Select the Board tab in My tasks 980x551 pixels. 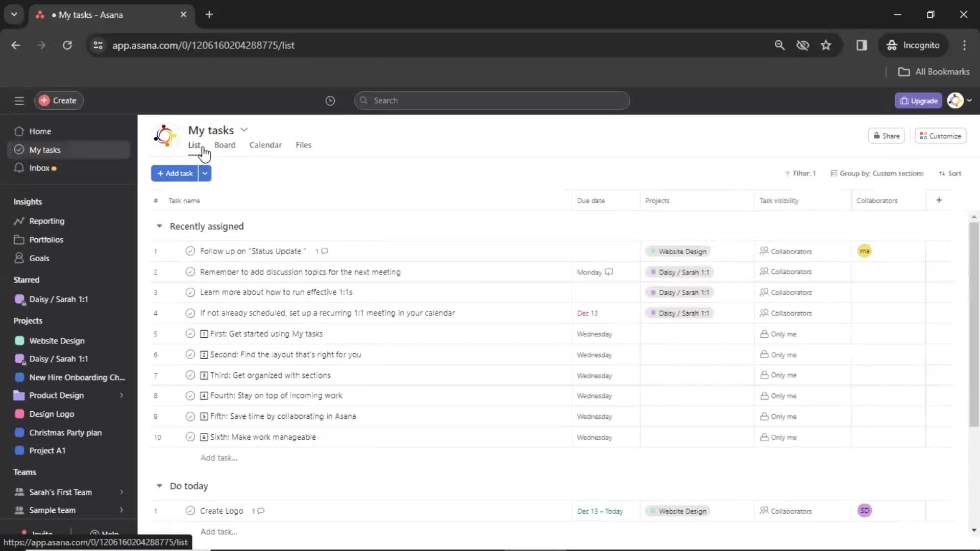(x=225, y=145)
